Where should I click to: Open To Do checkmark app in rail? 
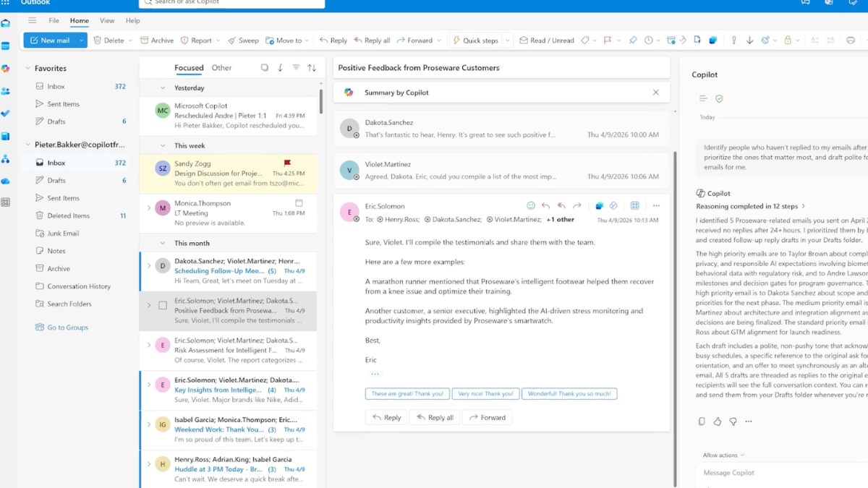click(x=5, y=114)
